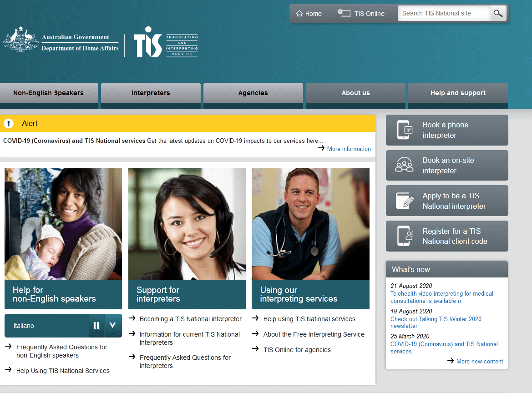Open the Interpreters tab
This screenshot has height=393, width=532.
click(x=151, y=93)
